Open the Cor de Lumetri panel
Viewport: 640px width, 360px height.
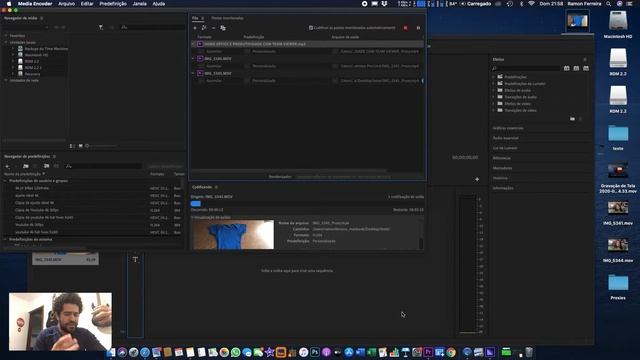[505, 148]
